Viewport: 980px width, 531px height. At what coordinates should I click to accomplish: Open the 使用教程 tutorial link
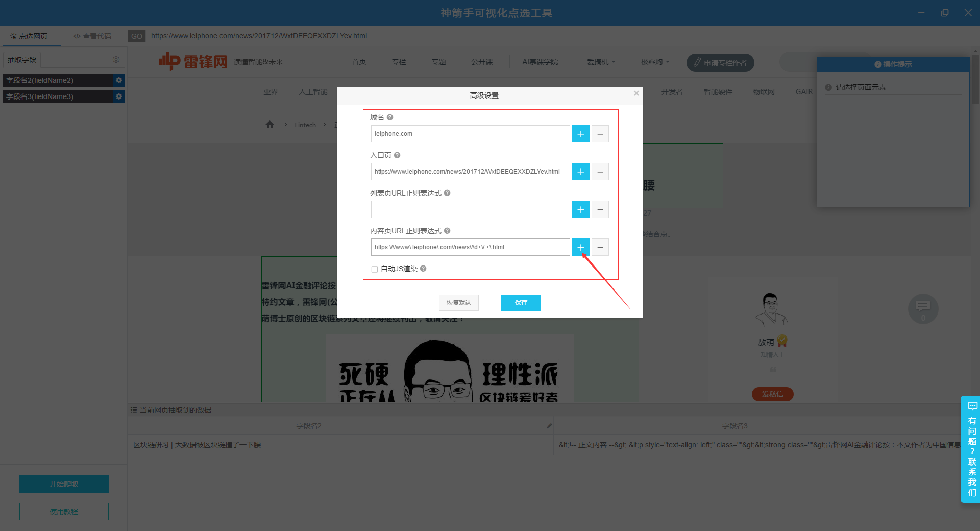point(64,512)
